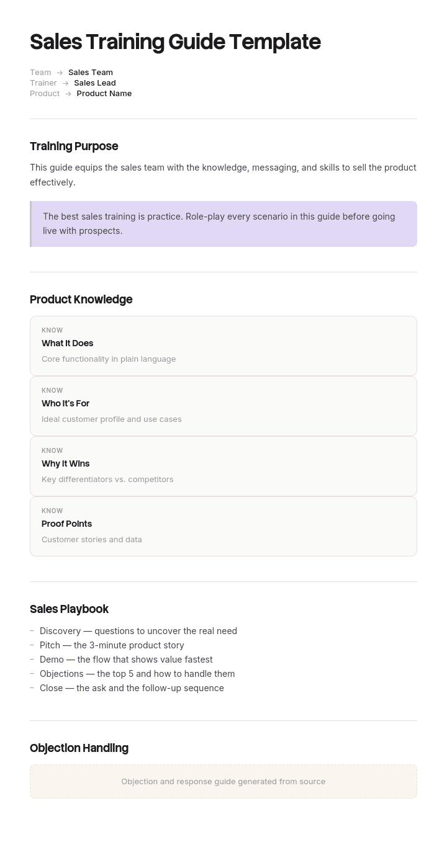Click the objection and response guide placeholder

223,782
